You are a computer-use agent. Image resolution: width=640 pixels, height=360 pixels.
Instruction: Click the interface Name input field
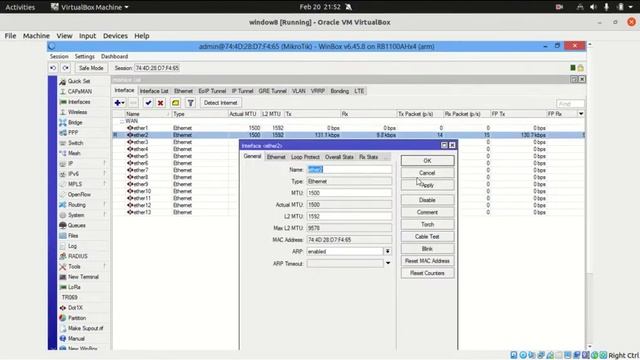349,169
